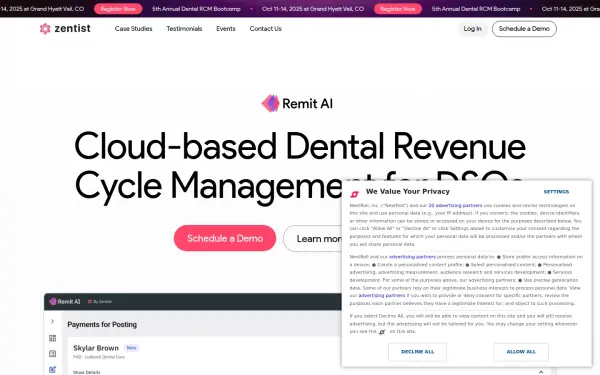Open privacy Settings link
This screenshot has height=375, width=600.
click(556, 192)
